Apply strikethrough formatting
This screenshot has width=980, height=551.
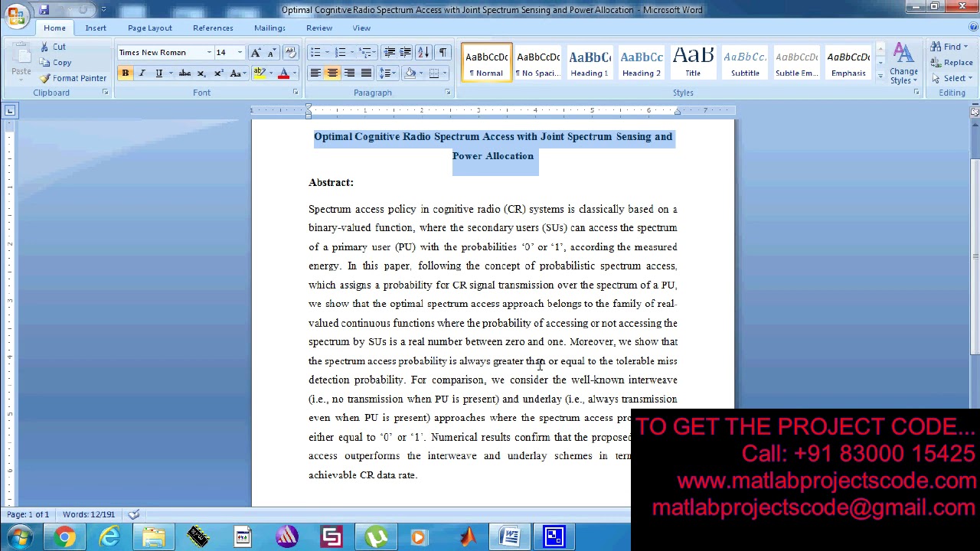pyautogui.click(x=185, y=73)
